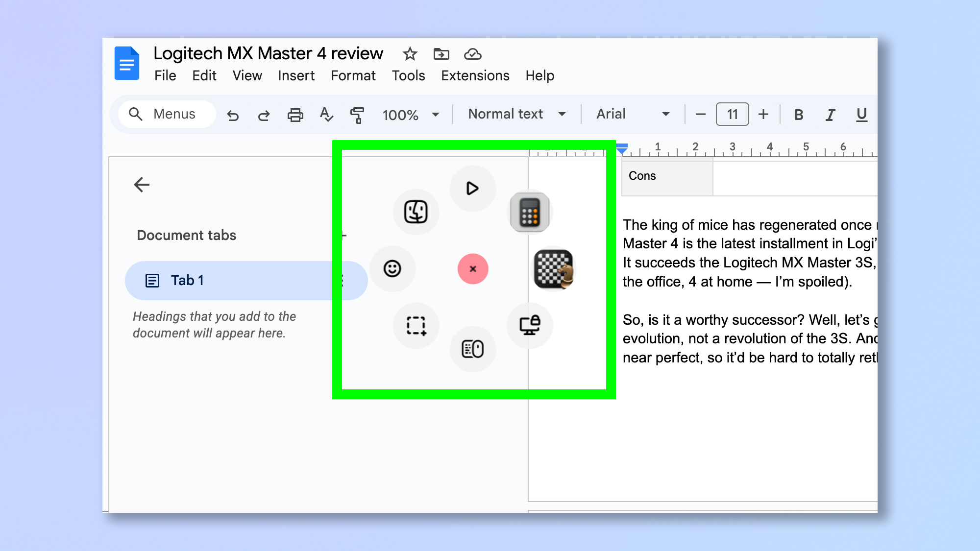Image resolution: width=980 pixels, height=551 pixels.
Task: Launch the Chess app
Action: 554,269
